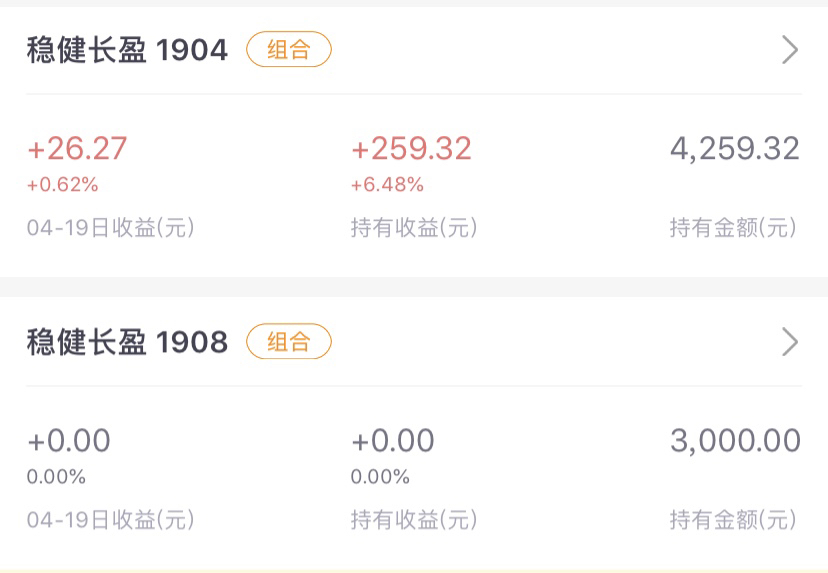Viewport: 828px width, 573px height.
Task: Tap 持有金额(元) label in the 1904 card
Action: tap(733, 228)
